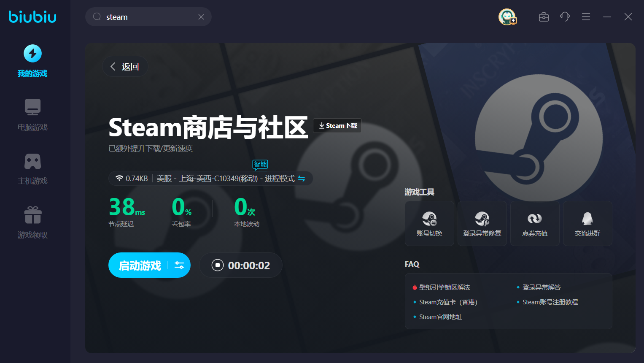Open the 点券充值 tool
Image resolution: width=644 pixels, height=363 pixels.
[535, 223]
